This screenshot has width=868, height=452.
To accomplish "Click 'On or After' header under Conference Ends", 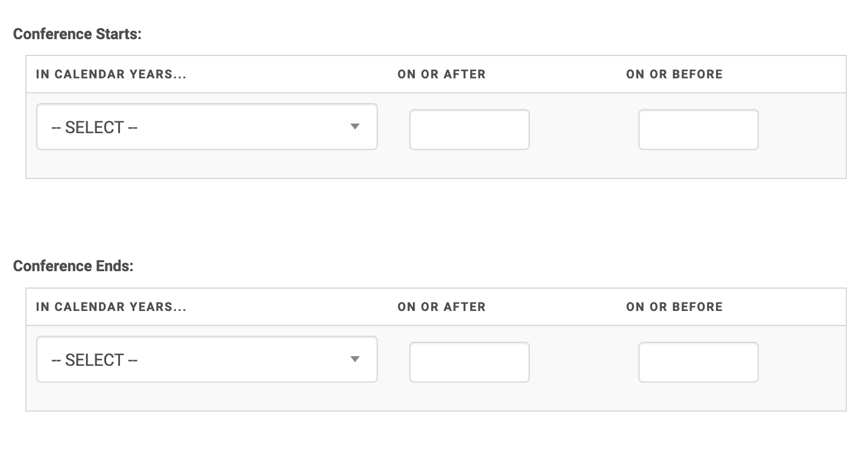I will point(441,307).
